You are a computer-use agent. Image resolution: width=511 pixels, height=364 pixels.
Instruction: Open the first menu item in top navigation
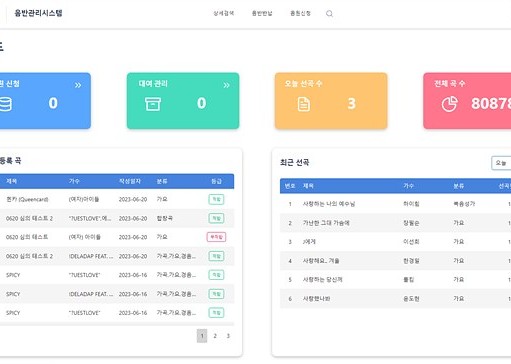224,13
